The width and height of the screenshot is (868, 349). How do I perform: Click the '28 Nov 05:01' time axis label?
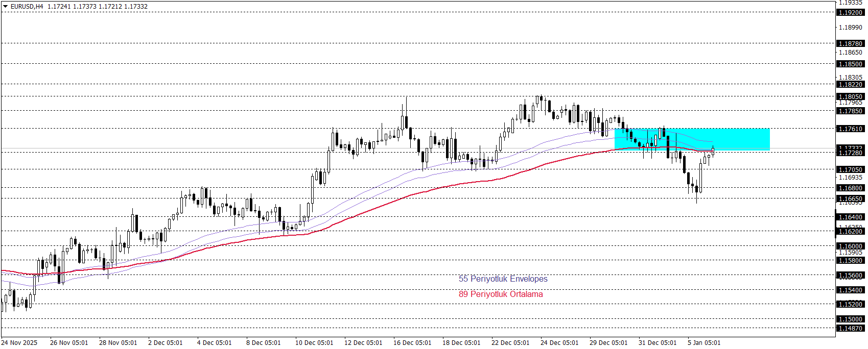(x=118, y=343)
